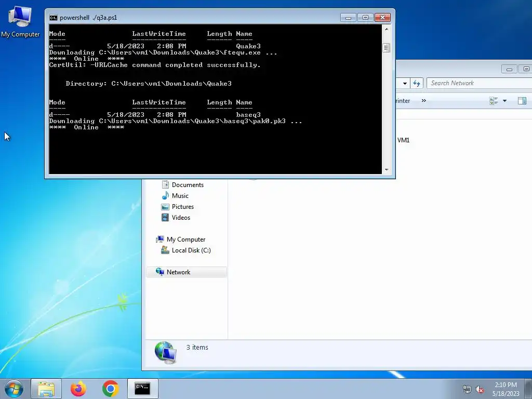The width and height of the screenshot is (532, 399).
Task: Open the view options dropdown arrow
Action: click(504, 101)
